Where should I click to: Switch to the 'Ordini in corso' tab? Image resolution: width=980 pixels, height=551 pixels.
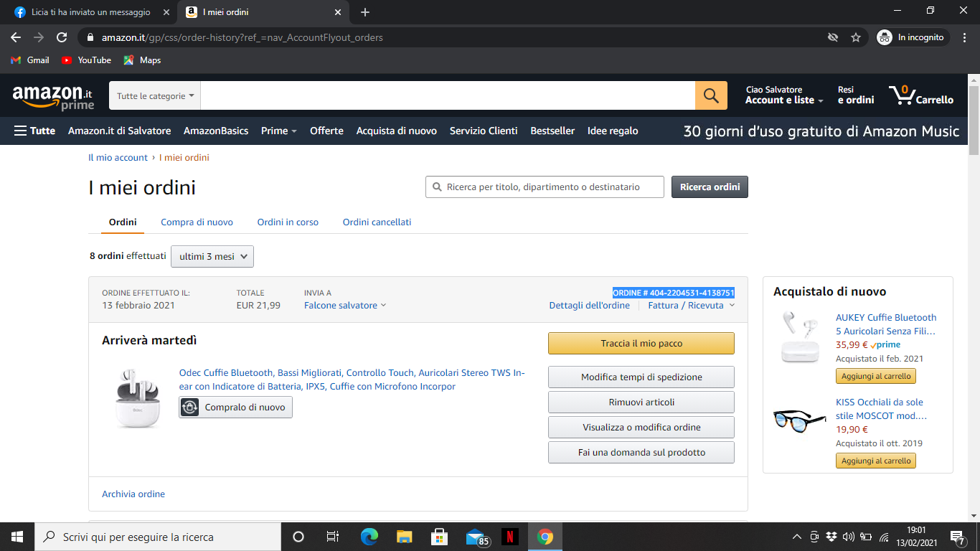pyautogui.click(x=288, y=222)
